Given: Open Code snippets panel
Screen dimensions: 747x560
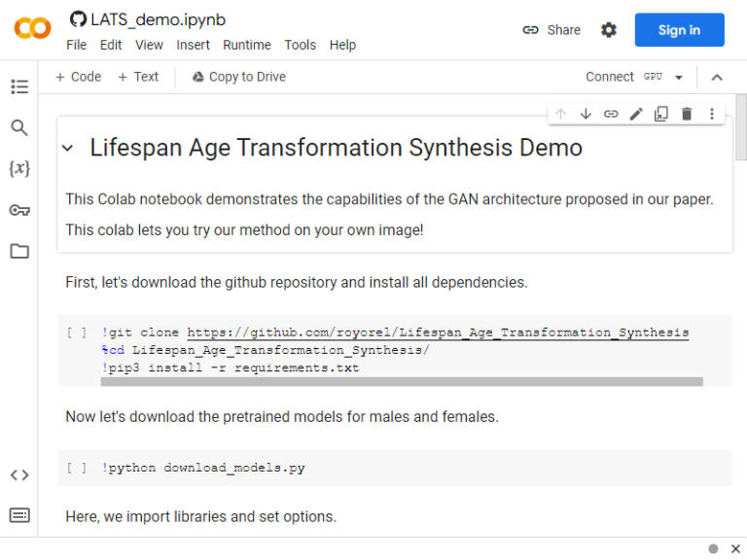Looking at the screenshot, I should (x=19, y=474).
